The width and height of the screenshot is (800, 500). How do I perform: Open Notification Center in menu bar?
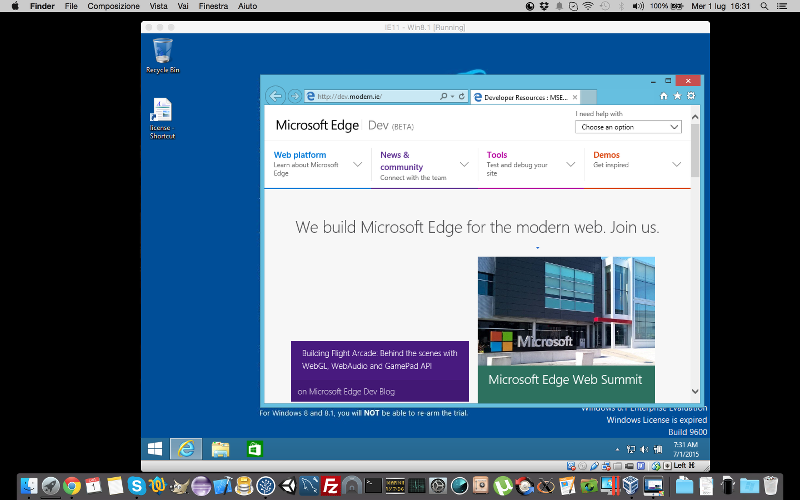click(x=781, y=6)
